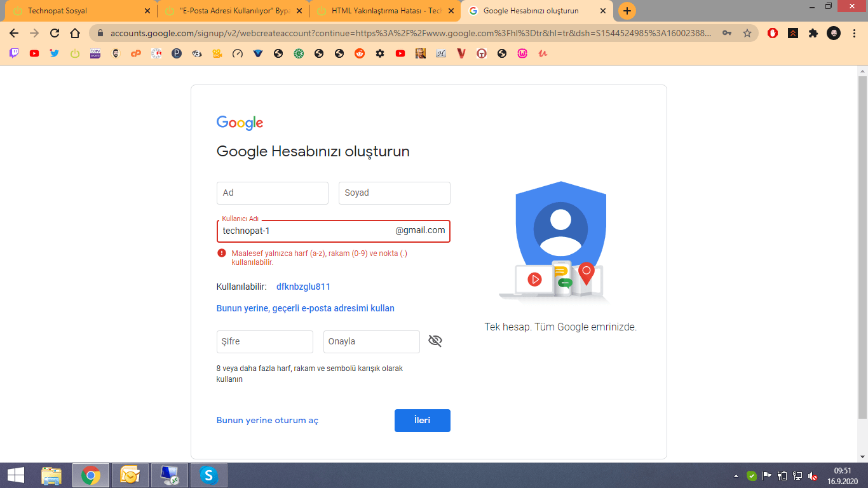
Task: Click "Bunun yerine, geçerli e-posta adresimi kullan"
Action: pyautogui.click(x=306, y=308)
